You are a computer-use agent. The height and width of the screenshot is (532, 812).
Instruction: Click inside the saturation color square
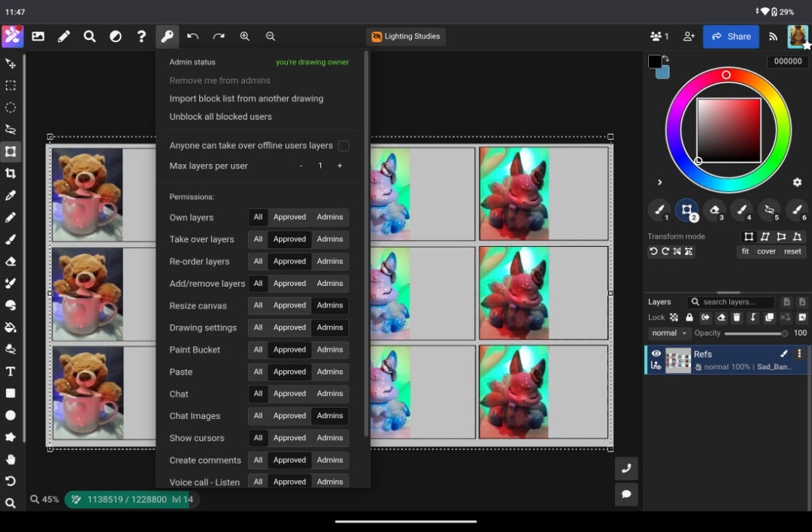[x=729, y=130]
